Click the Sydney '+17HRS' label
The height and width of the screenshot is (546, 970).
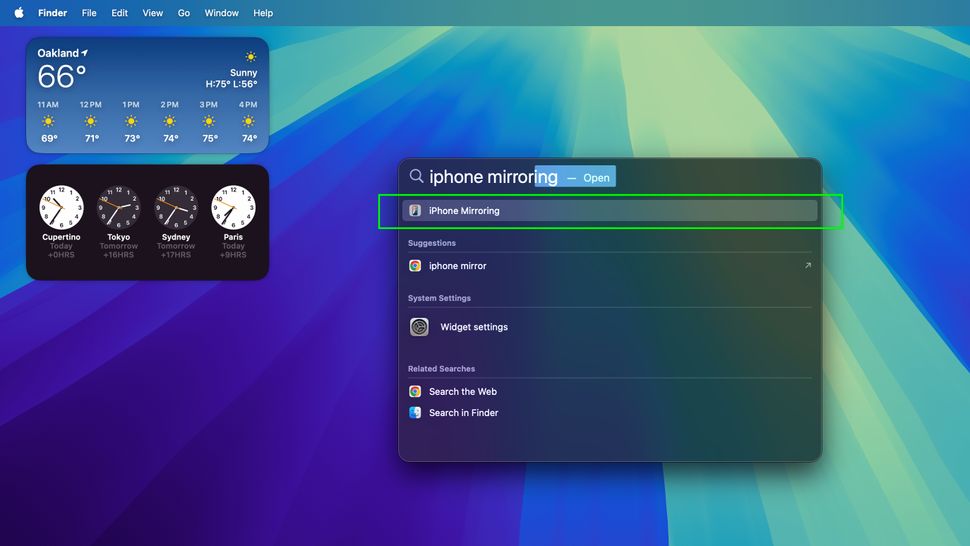pos(176,255)
